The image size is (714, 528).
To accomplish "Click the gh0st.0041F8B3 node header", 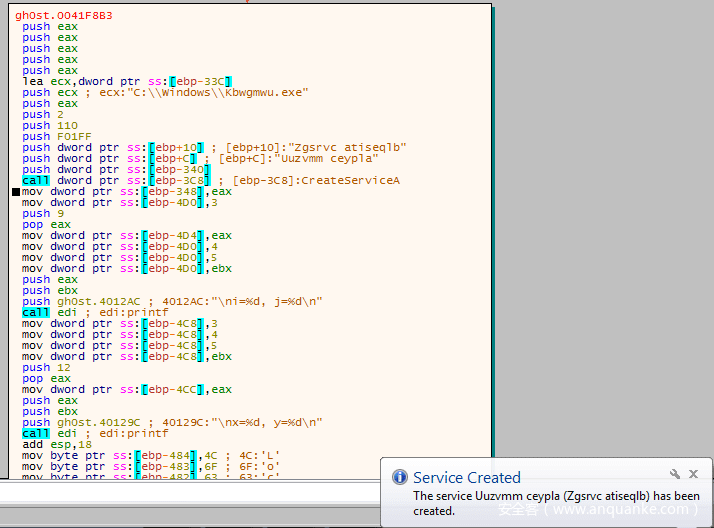I will coord(63,16).
